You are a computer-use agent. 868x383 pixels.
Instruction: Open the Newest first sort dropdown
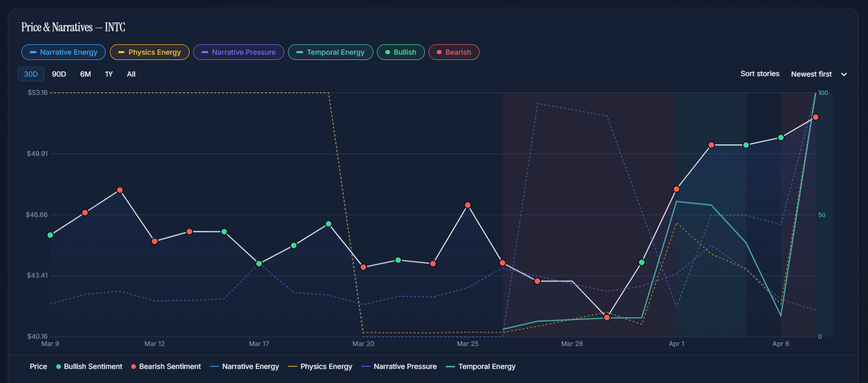pos(811,74)
